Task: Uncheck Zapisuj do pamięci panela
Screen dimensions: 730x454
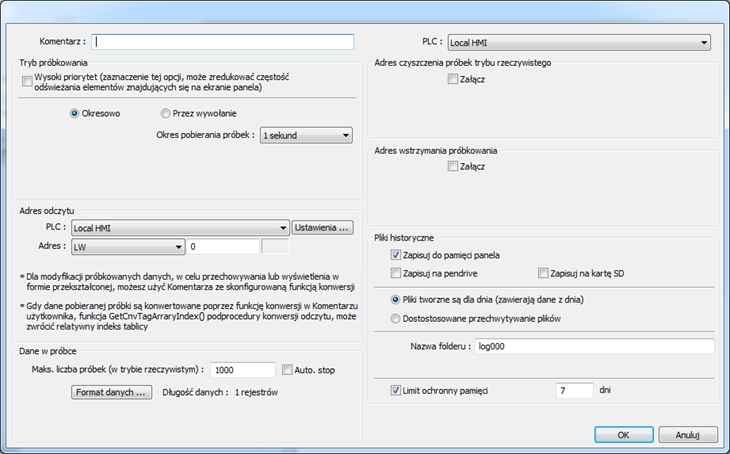Action: coord(396,255)
